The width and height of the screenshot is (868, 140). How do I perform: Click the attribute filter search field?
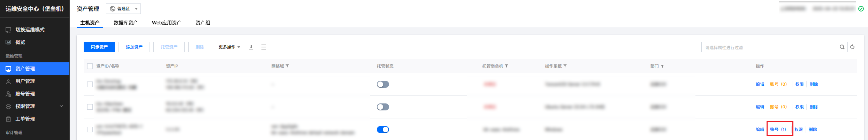pos(770,47)
